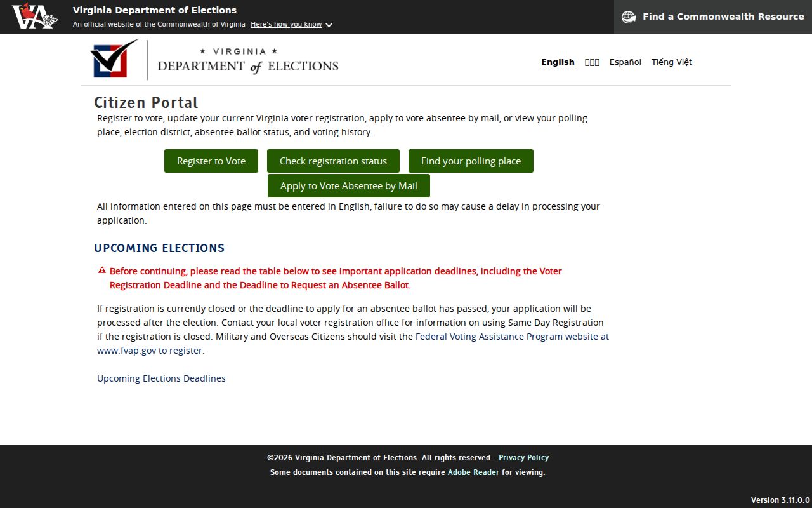This screenshot has width=812, height=508.
Task: Click the Citizen Portal heading
Action: point(146,103)
